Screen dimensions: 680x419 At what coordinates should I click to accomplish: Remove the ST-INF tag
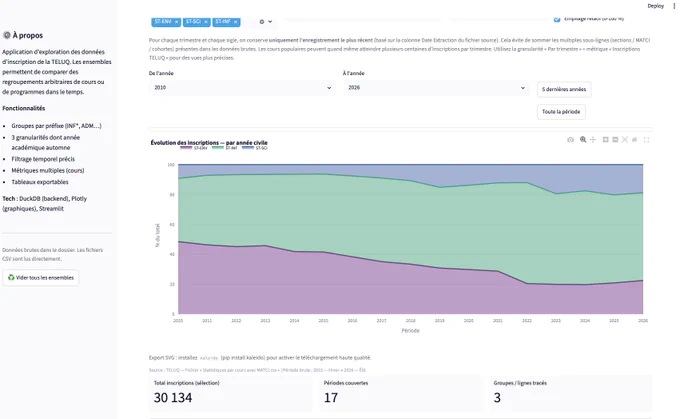pos(235,22)
